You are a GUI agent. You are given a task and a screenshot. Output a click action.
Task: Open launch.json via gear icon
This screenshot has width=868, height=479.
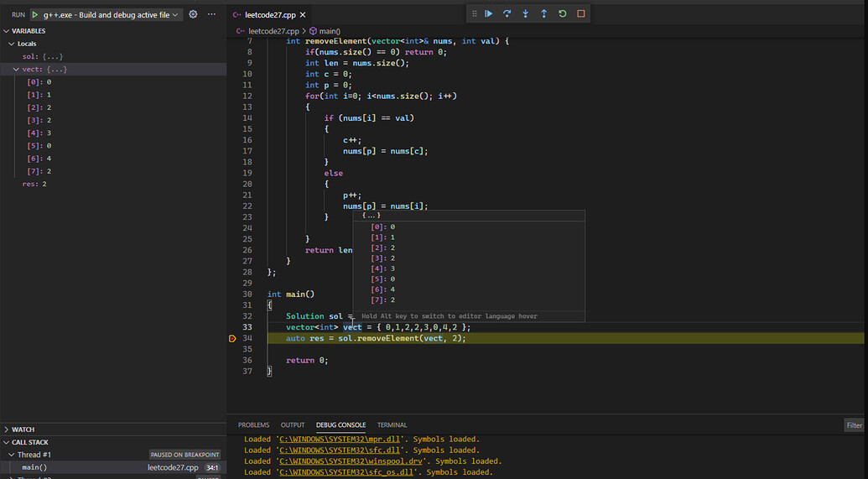coord(193,14)
